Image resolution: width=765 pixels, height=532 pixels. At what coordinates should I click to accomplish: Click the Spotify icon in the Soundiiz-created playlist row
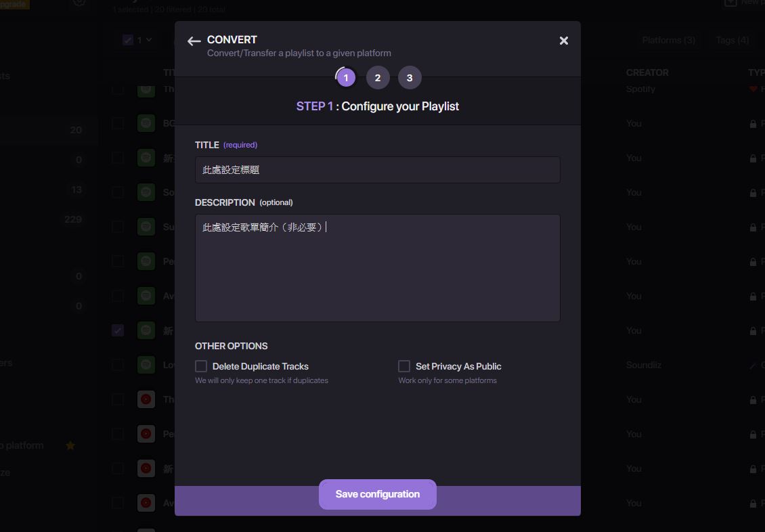(x=146, y=365)
